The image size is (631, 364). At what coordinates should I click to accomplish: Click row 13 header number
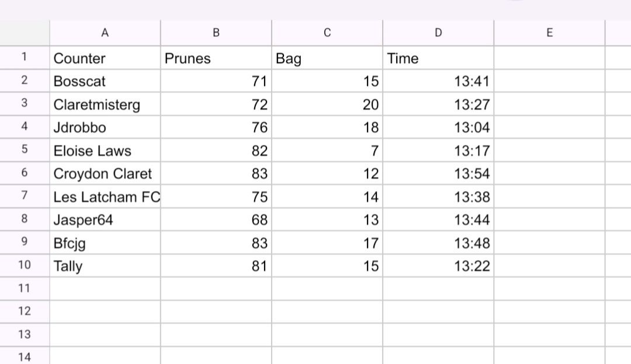[x=25, y=334]
